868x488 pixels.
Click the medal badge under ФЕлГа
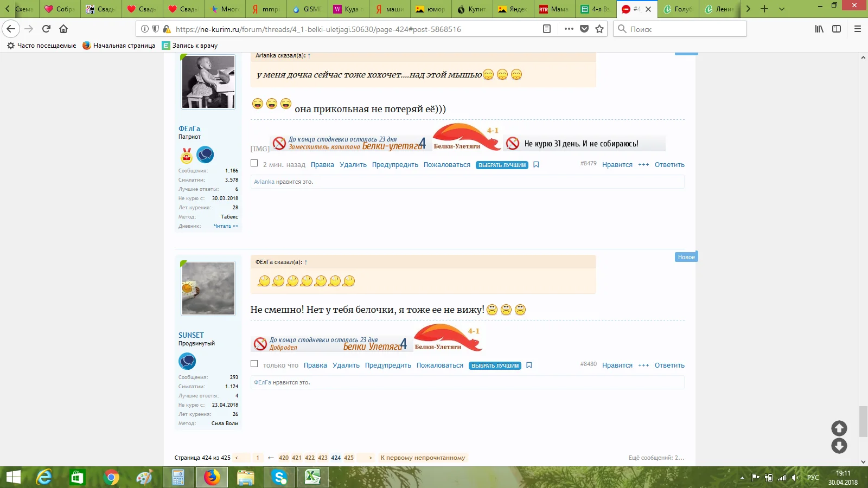coord(187,156)
